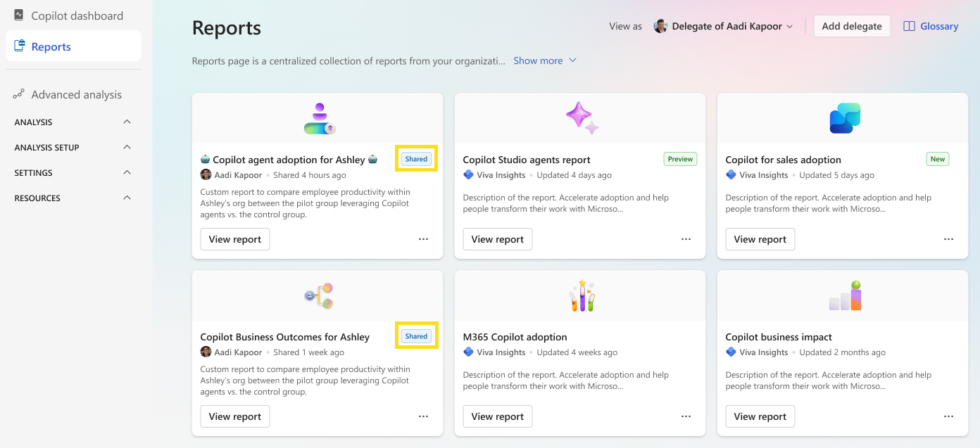
Task: View report for Copilot Business Outcomes for Ashley
Action: pos(234,416)
